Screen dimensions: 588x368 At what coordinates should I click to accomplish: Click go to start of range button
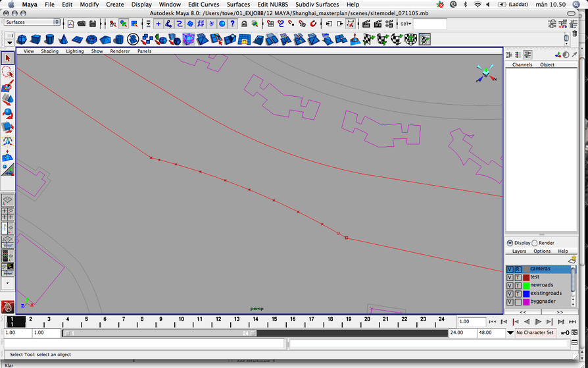pos(493,322)
